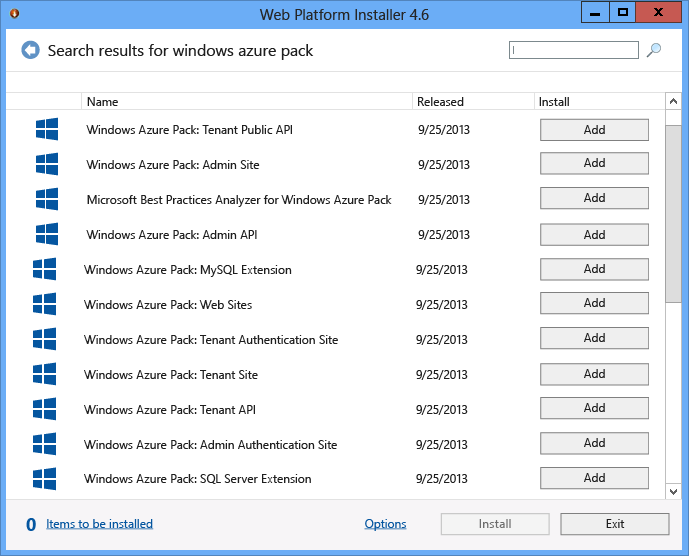Screen dimensions: 689x556
Task: Click the Windows logo beside MySQL Extension
Action: 44,269
